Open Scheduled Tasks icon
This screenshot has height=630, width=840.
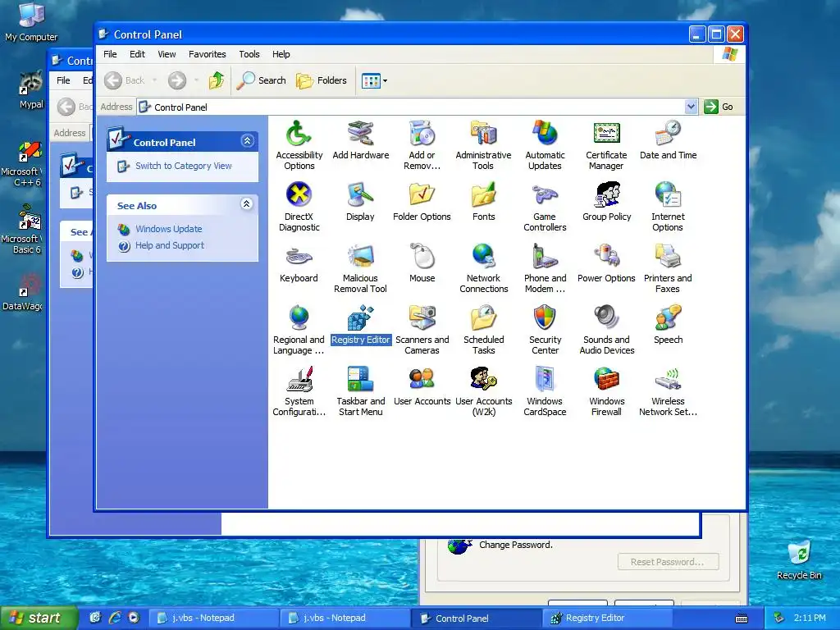click(x=483, y=330)
